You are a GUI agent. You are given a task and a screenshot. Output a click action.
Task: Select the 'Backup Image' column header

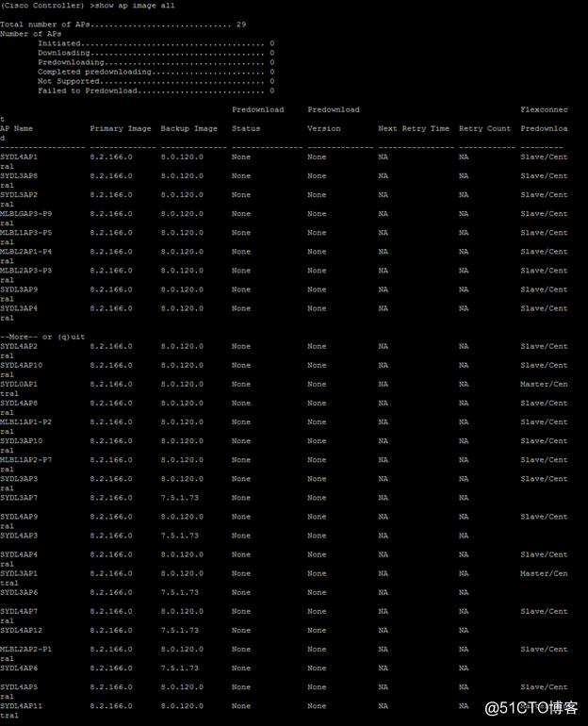188,128
